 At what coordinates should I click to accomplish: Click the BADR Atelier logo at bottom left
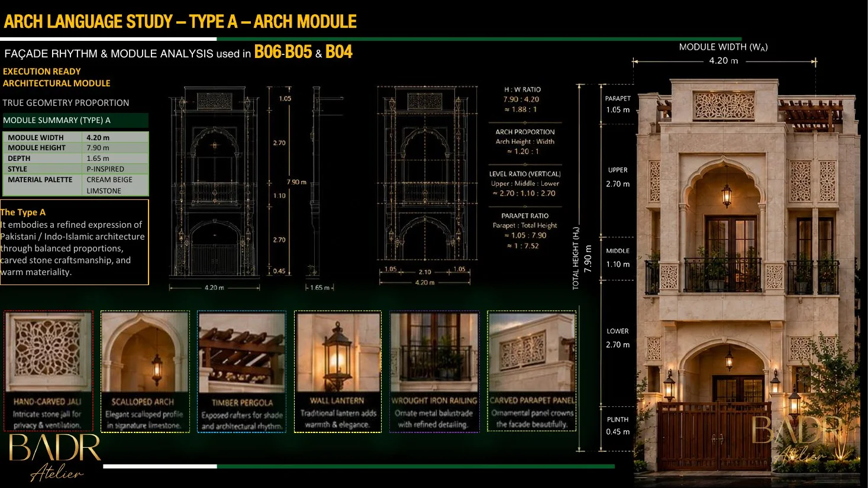[54, 457]
